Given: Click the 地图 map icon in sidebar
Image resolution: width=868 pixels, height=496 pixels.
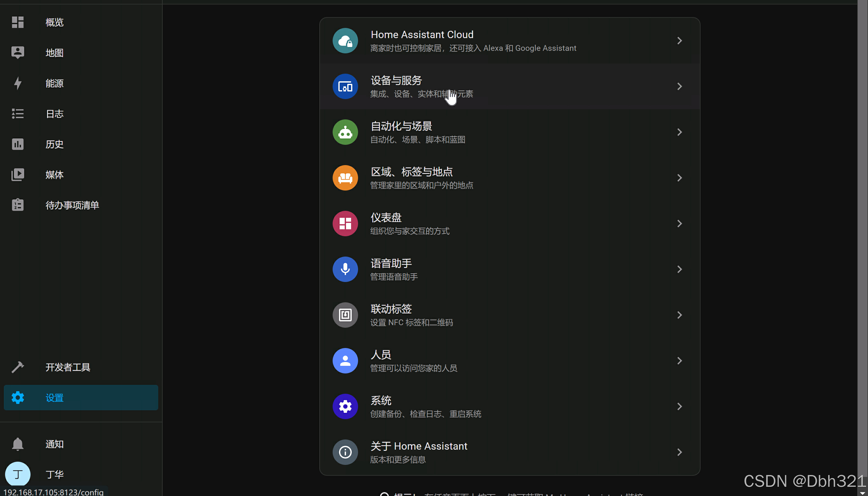Looking at the screenshot, I should tap(18, 53).
